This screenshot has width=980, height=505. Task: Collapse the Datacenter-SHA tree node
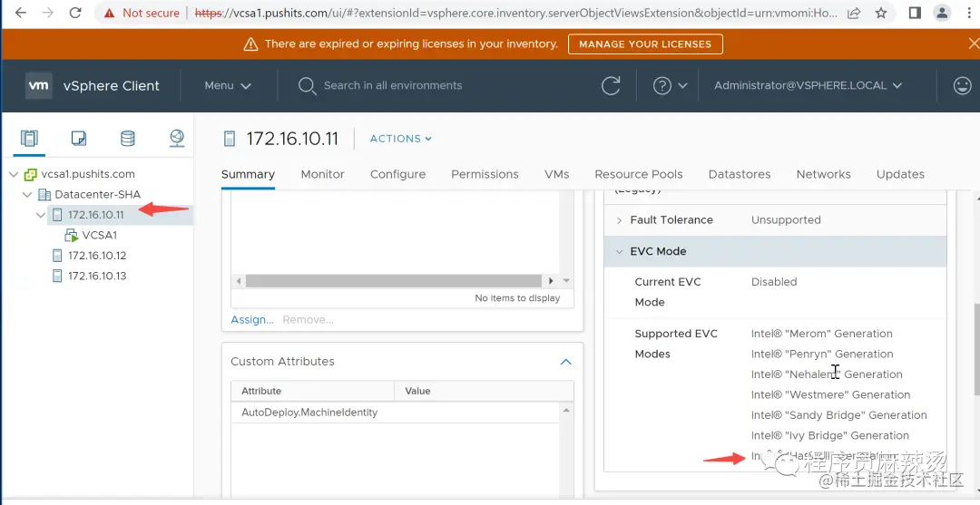(x=27, y=195)
